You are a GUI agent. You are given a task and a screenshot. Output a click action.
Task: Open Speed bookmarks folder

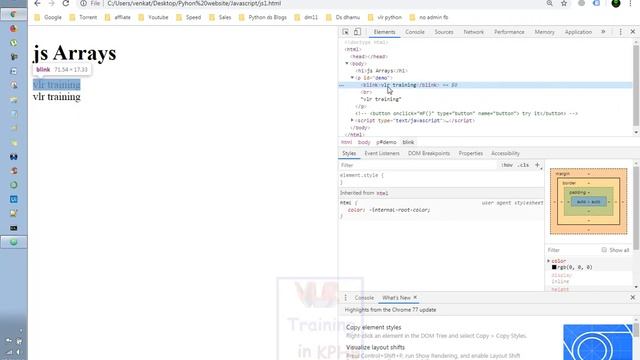click(x=189, y=18)
